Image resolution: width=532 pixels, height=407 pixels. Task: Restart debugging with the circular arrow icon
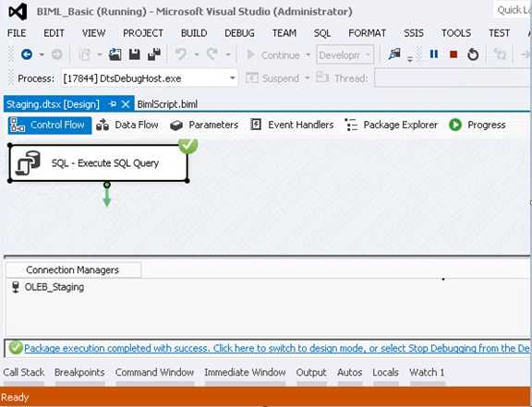[473, 54]
